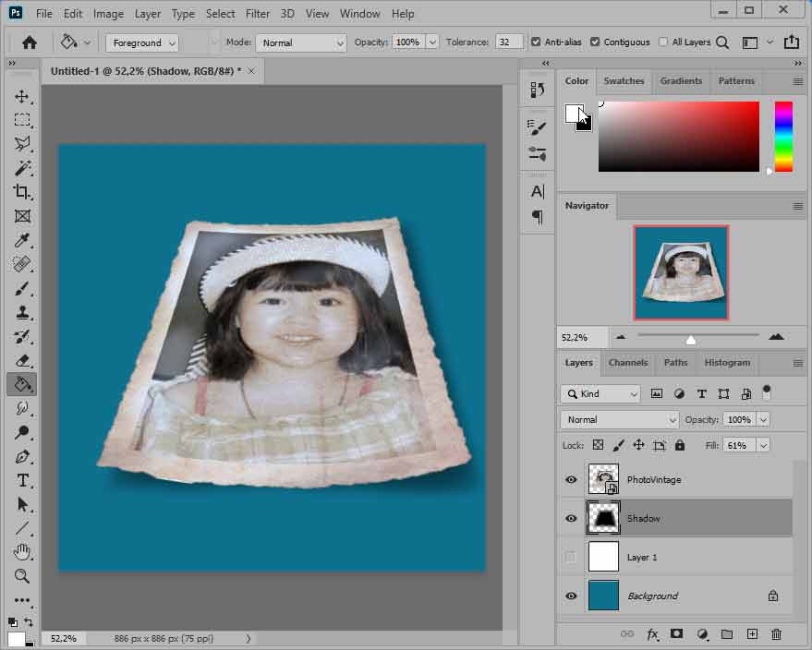Screen dimensions: 812x650
Task: Expand the layer Kind filter dropdown
Action: (600, 393)
